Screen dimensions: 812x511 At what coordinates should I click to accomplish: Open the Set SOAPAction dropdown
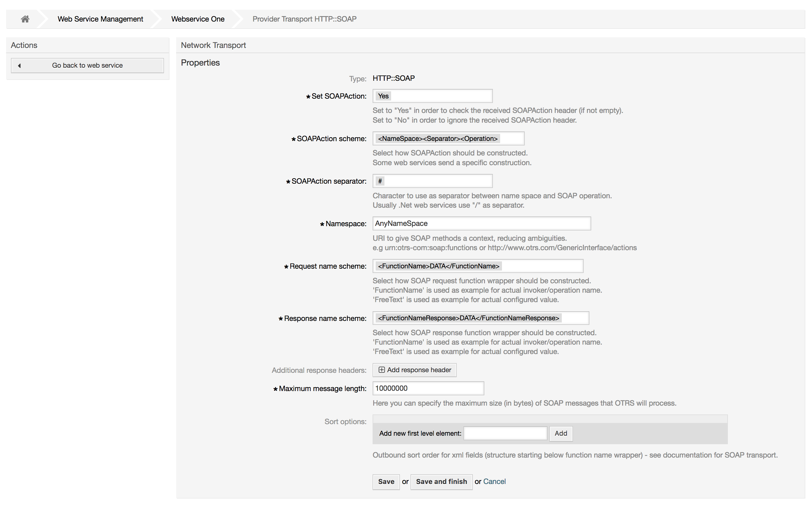[432, 96]
